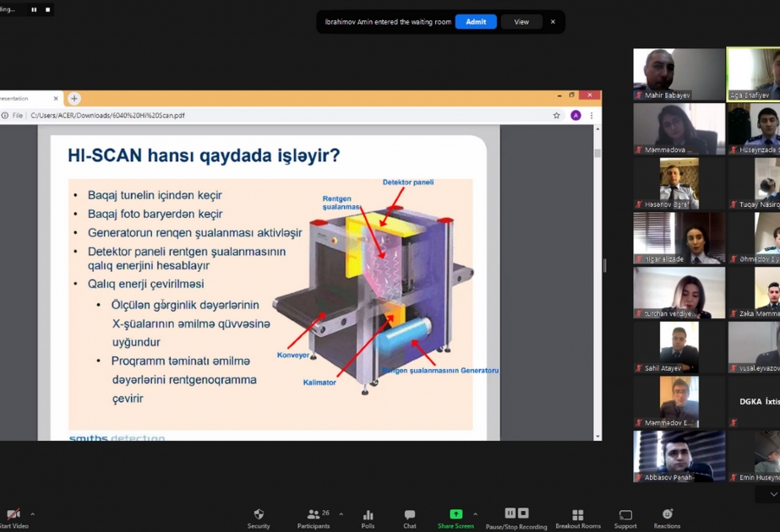
Task: Click PDF scrollbar up arrow
Action: [597, 129]
